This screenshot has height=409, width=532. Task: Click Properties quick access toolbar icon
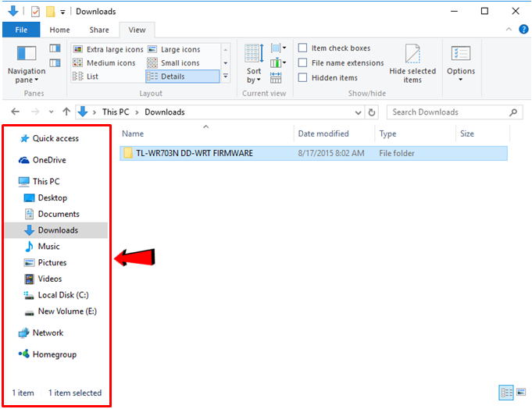35,12
